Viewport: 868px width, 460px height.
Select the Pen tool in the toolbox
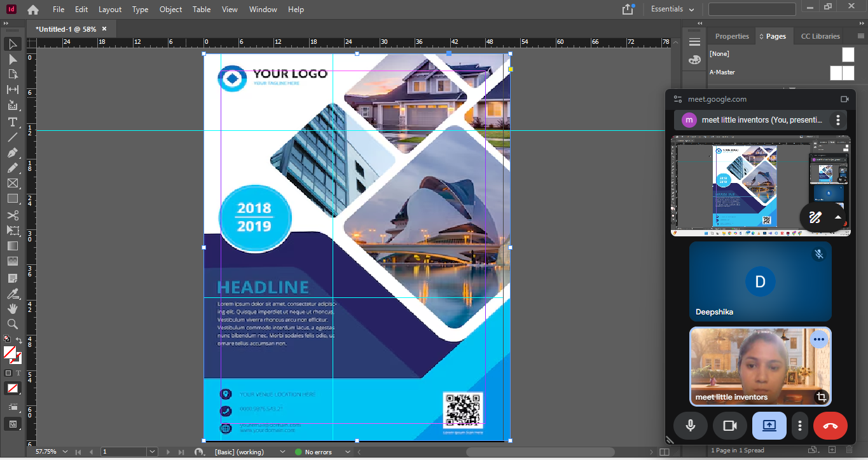12,152
